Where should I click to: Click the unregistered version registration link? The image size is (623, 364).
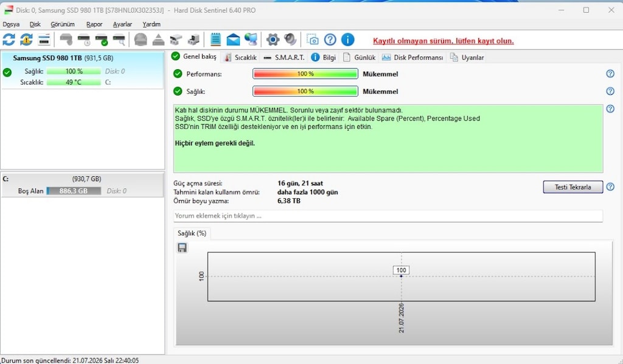443,41
